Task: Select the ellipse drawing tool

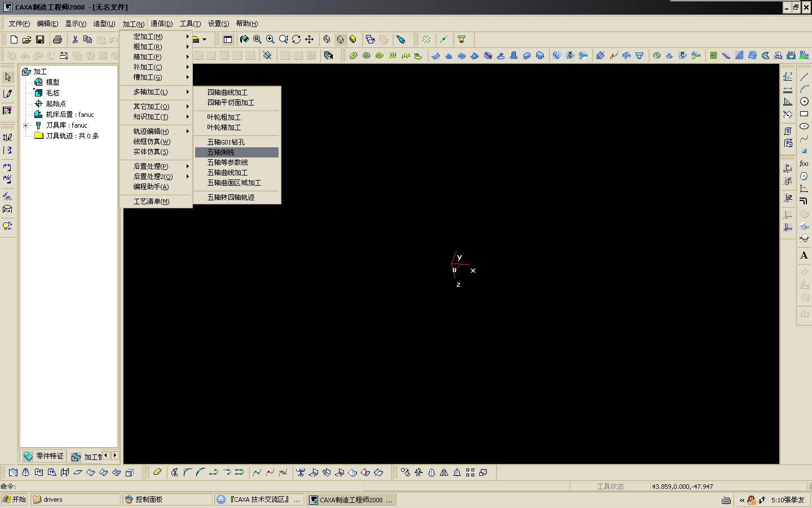Action: (804, 126)
